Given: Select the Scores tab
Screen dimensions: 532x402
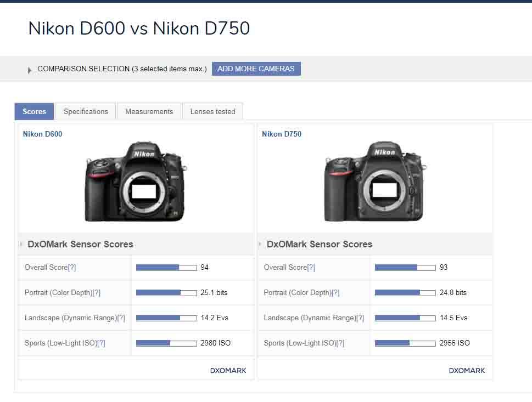Looking at the screenshot, I should [34, 111].
